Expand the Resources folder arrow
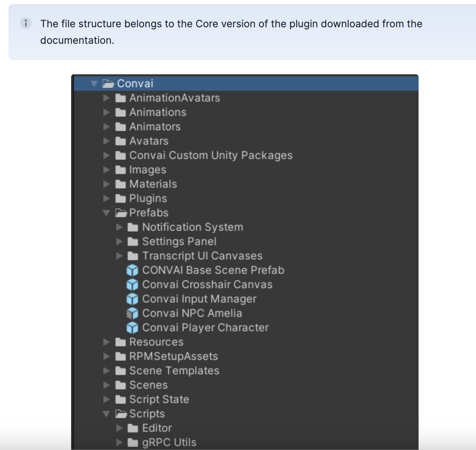Screen dimensions: 476x450 coord(106,342)
